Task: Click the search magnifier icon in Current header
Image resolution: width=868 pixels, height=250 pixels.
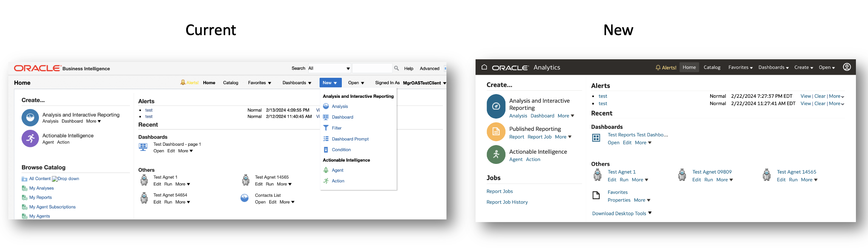Action: coord(396,68)
